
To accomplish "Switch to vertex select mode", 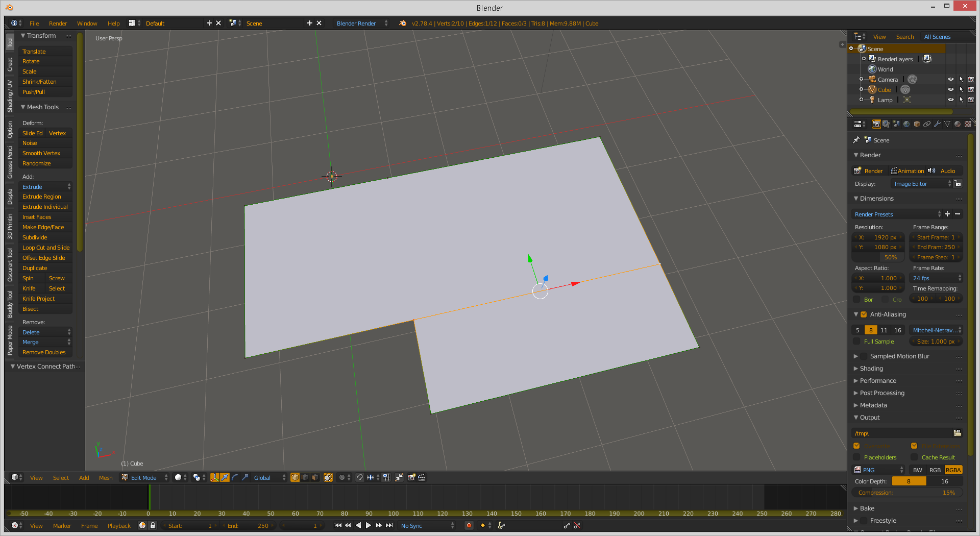I will 295,477.
